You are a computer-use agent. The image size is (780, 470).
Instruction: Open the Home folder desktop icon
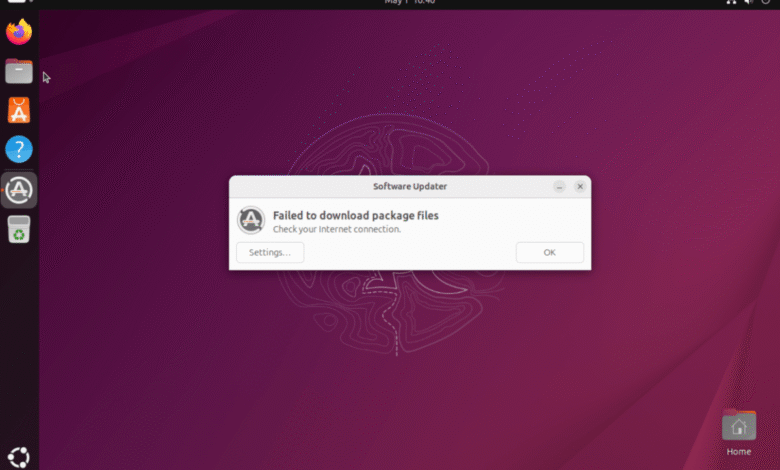click(739, 425)
